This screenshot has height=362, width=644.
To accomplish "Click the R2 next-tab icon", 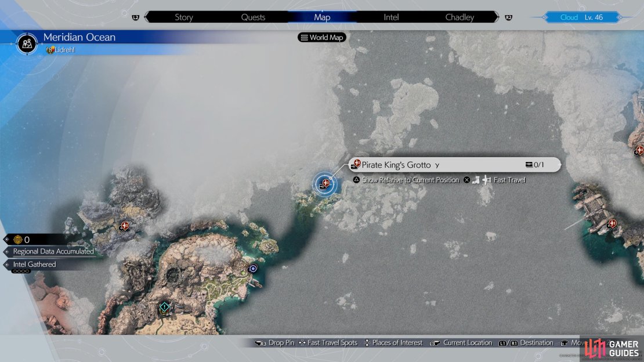I will pos(508,17).
